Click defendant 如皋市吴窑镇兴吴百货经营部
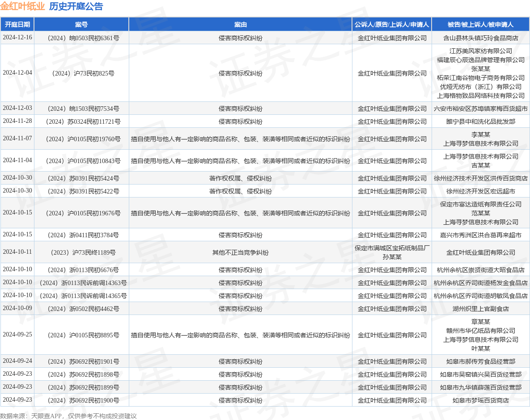Image resolution: width=530 pixels, height=420 pixels. point(481,374)
